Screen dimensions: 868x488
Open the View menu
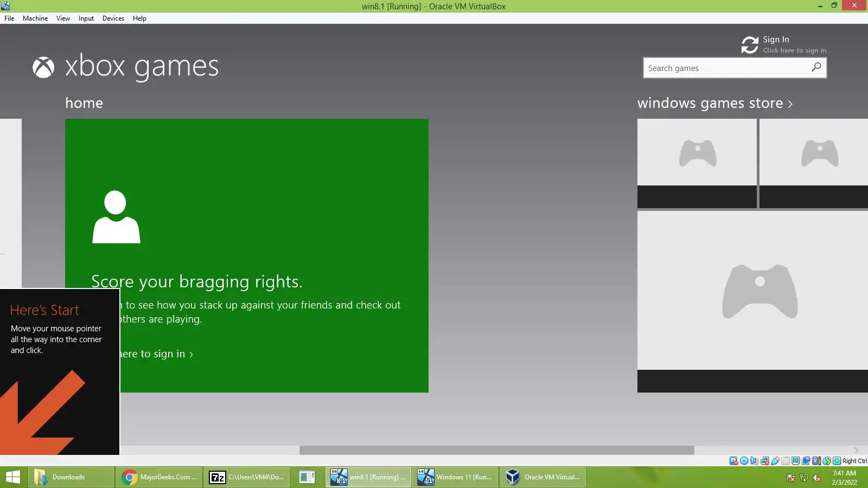click(63, 18)
